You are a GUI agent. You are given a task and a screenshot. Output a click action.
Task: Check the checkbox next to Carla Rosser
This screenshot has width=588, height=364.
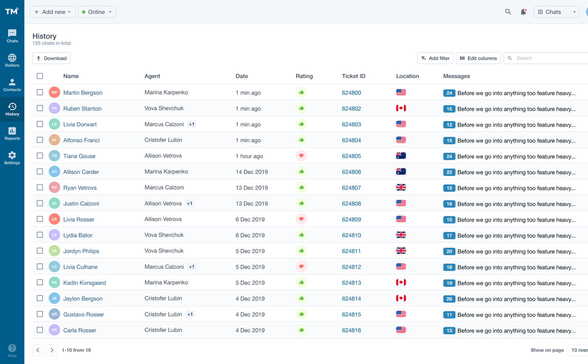(x=40, y=329)
